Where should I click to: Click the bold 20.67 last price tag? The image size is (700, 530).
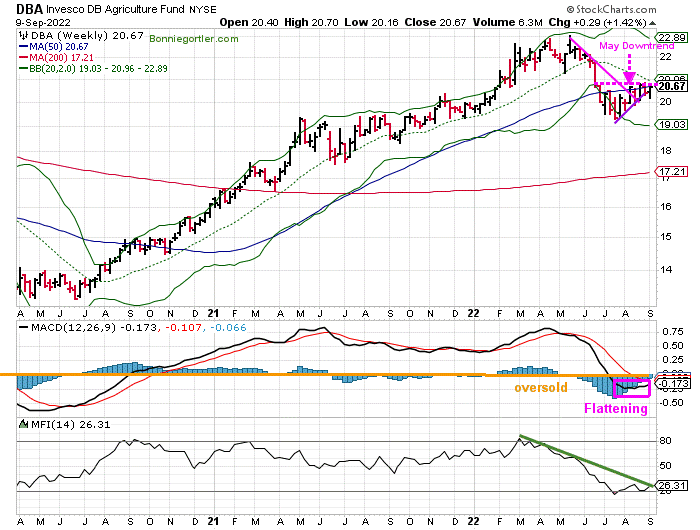click(672, 86)
